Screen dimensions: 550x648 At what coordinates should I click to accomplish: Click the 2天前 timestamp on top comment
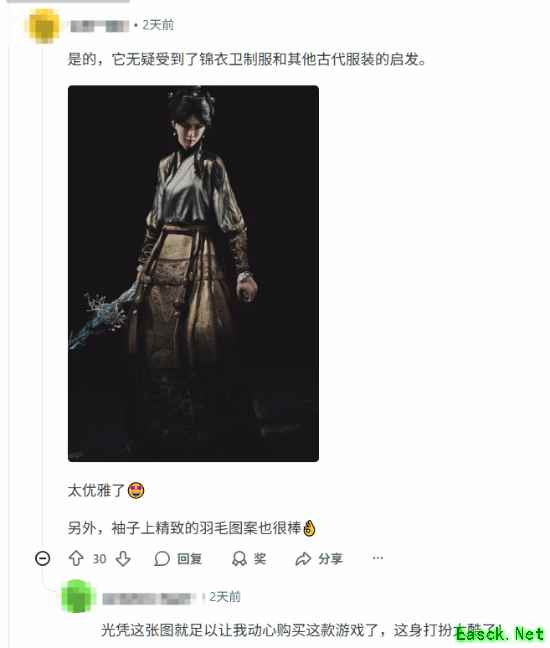pos(158,25)
